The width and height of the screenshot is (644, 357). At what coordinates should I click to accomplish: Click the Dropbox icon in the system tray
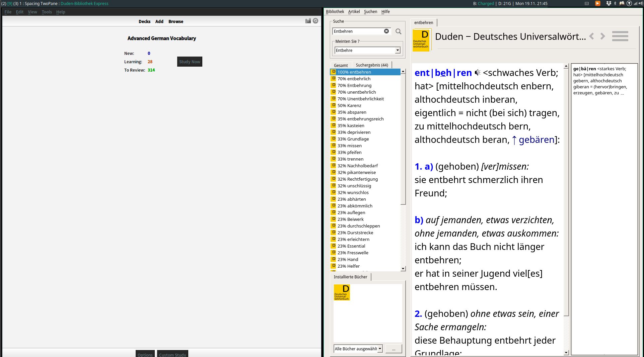(x=609, y=3)
